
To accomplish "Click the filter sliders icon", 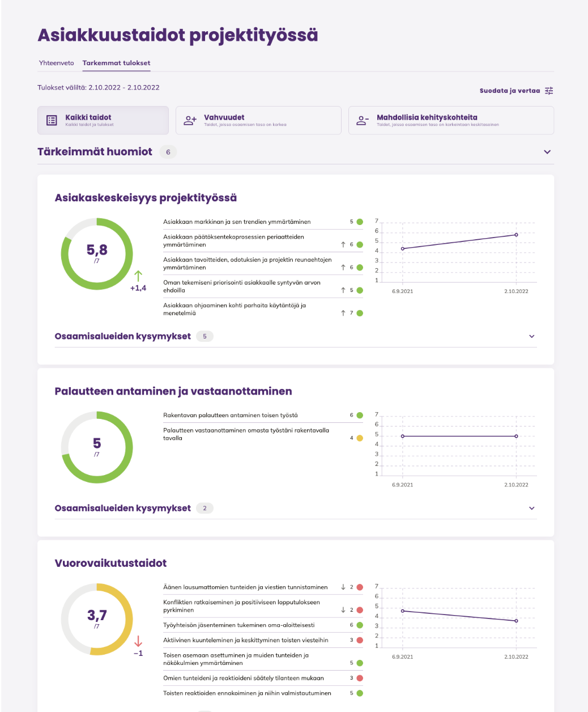I will point(549,91).
